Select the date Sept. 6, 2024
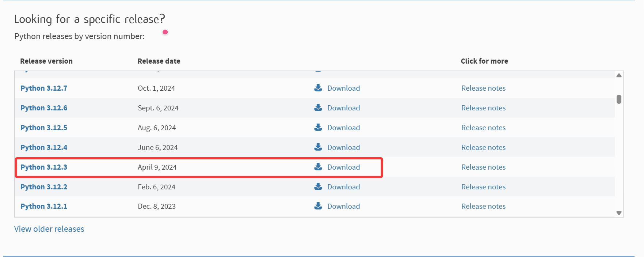Screen dimensions: 644x257 pos(158,108)
